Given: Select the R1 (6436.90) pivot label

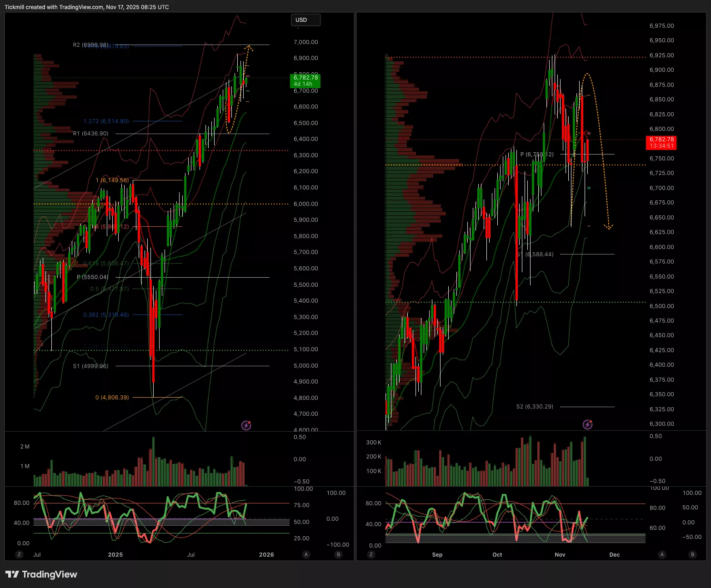Looking at the screenshot, I should click(x=90, y=134).
